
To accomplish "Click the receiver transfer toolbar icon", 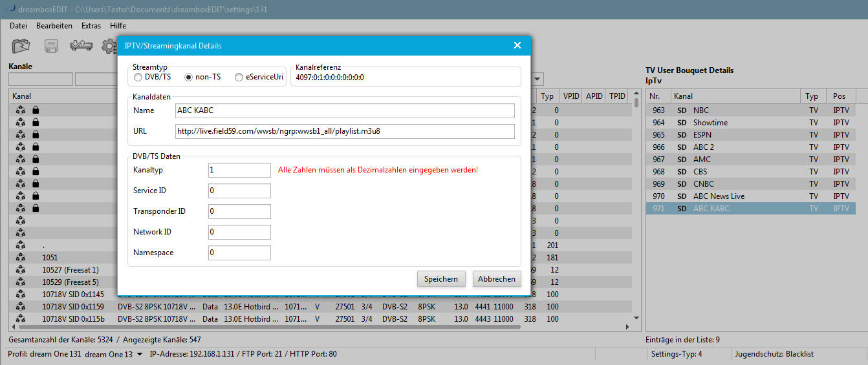I will tap(81, 47).
